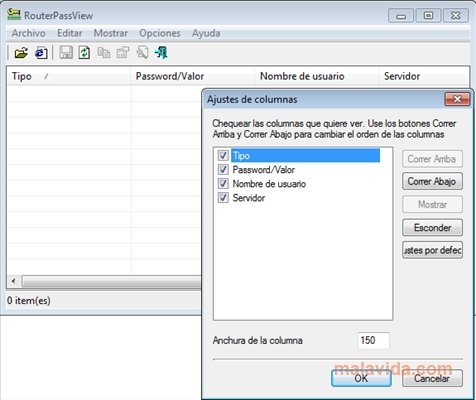Click the Copy selected items toolbar icon

coord(104,53)
